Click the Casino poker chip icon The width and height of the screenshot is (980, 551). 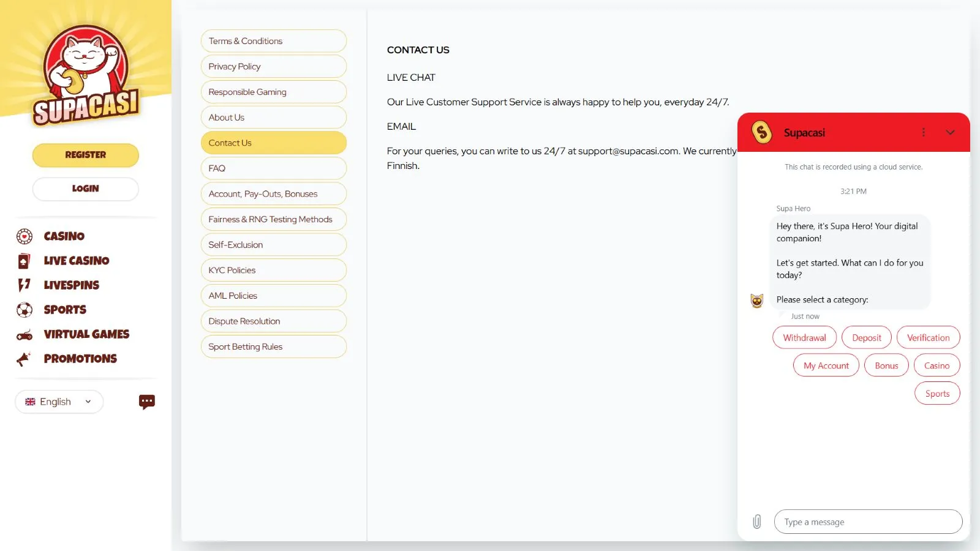pyautogui.click(x=24, y=236)
